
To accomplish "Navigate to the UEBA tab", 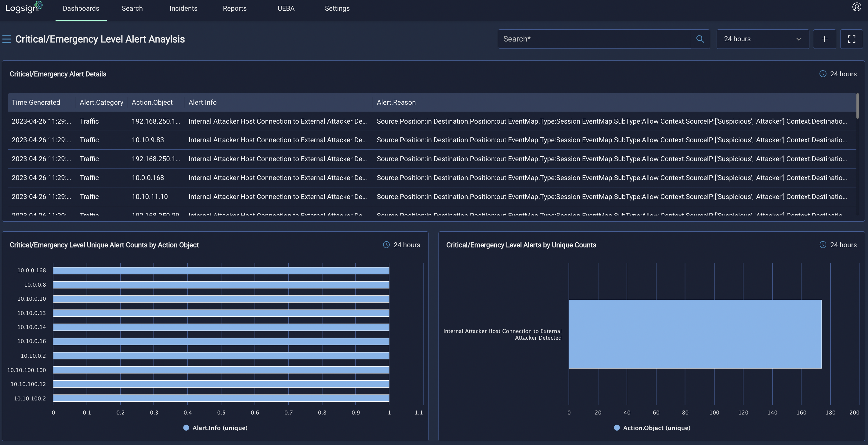I will 286,9.
